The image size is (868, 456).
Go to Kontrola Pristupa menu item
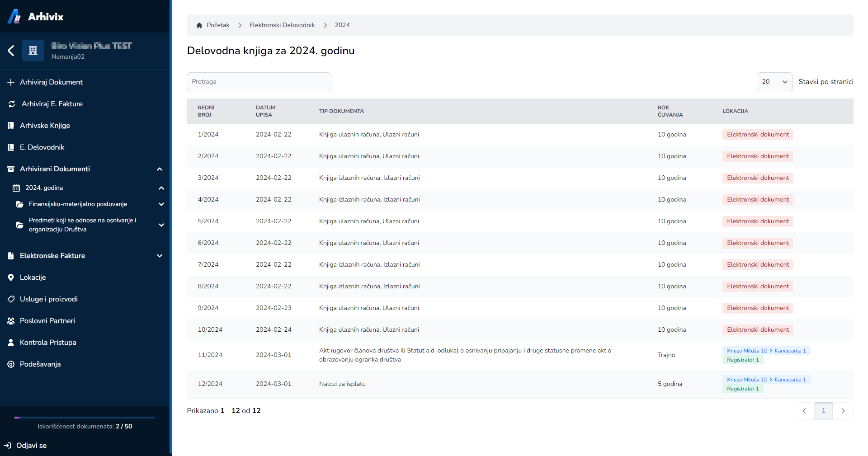coord(48,343)
